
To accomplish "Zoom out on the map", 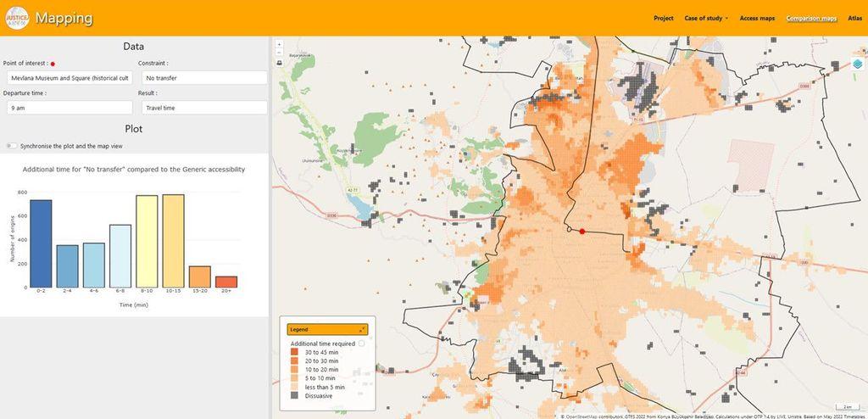I will [279, 53].
